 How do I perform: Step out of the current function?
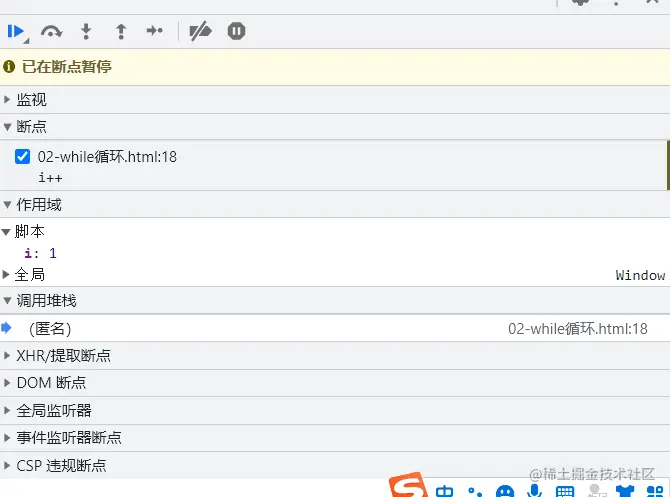pos(121,32)
